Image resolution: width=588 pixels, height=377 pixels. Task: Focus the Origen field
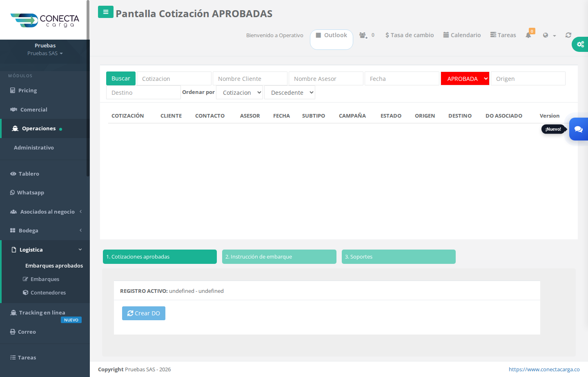coord(528,78)
